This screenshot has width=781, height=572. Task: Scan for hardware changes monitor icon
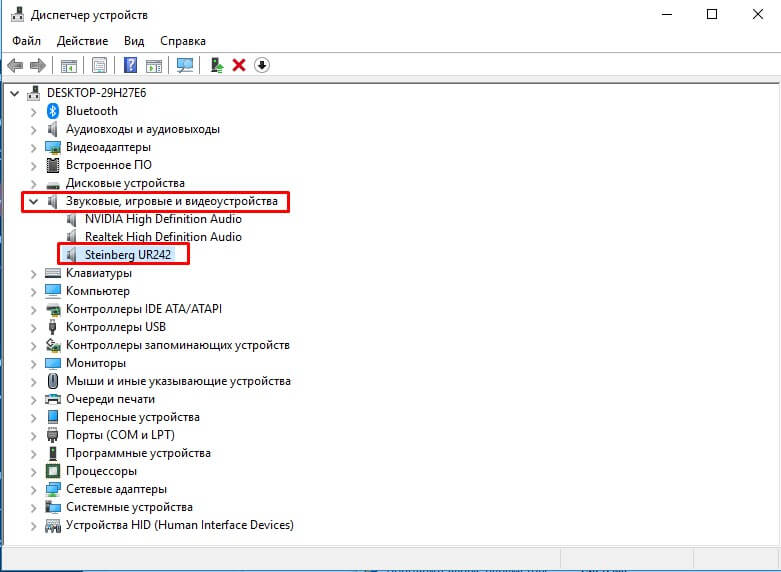click(x=185, y=65)
